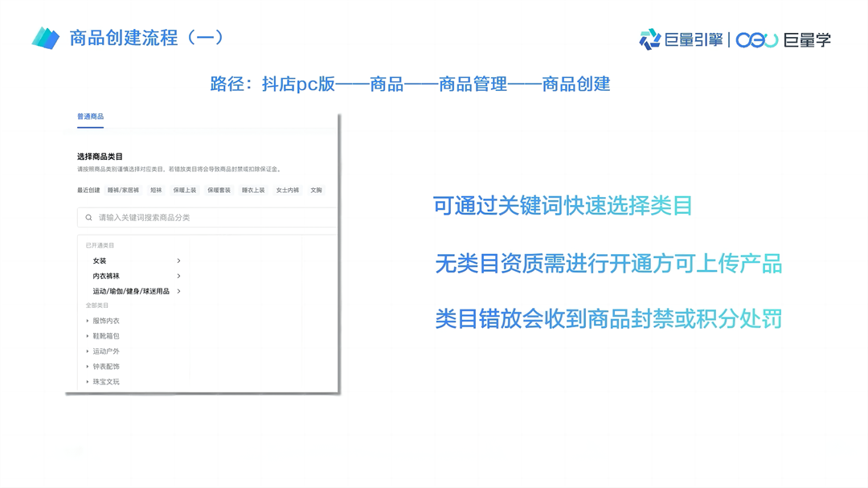
Task: Expand the 内衣裤袜 category
Action: (104, 276)
